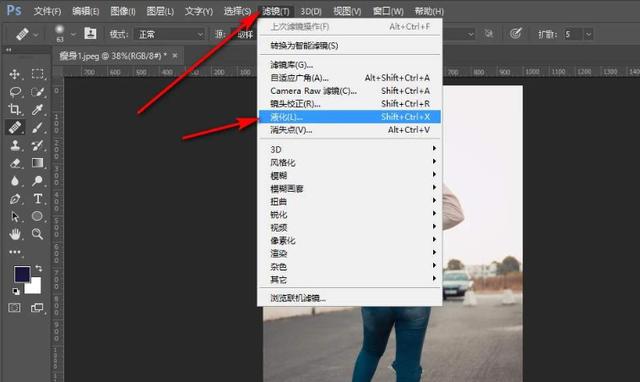
Task: Open the 图像(I) menu
Action: [123, 11]
